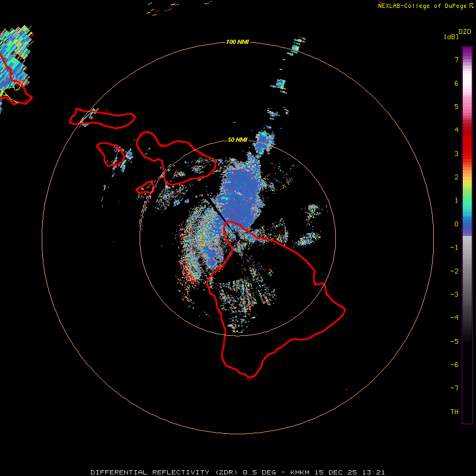Click the DZD legend title
This screenshot has width=476, height=476.
465,32
